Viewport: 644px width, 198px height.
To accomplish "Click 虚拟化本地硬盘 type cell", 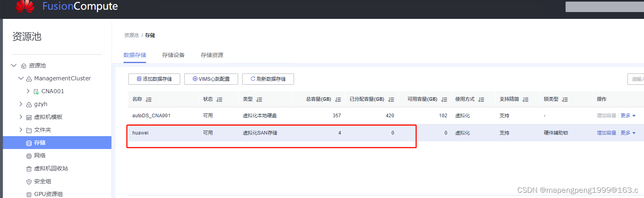I will tap(260, 116).
